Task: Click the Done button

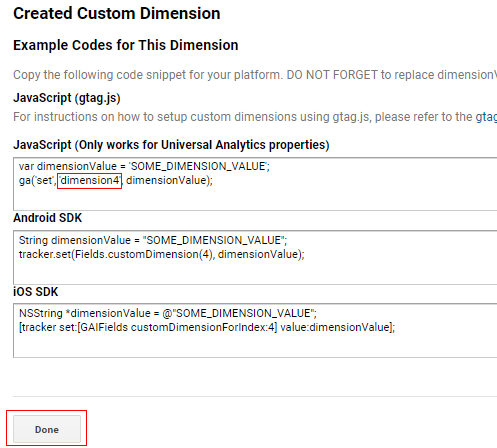Action: point(47,429)
